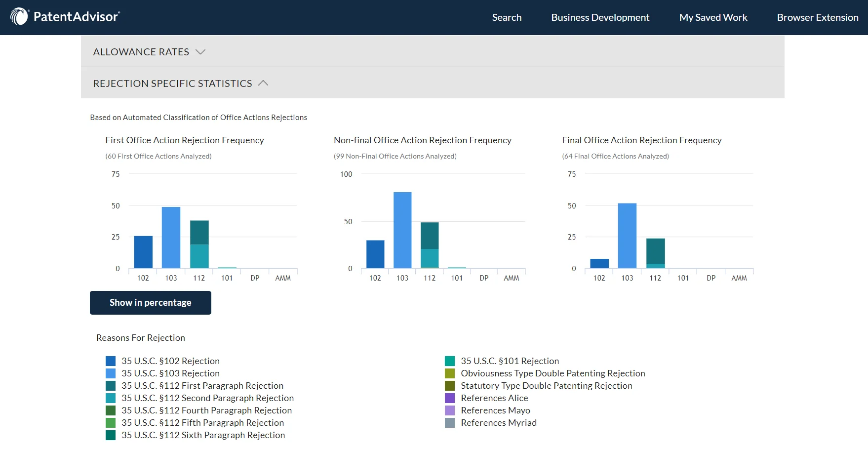Click the 102 bar in Non-final Office Action chart

click(x=375, y=254)
